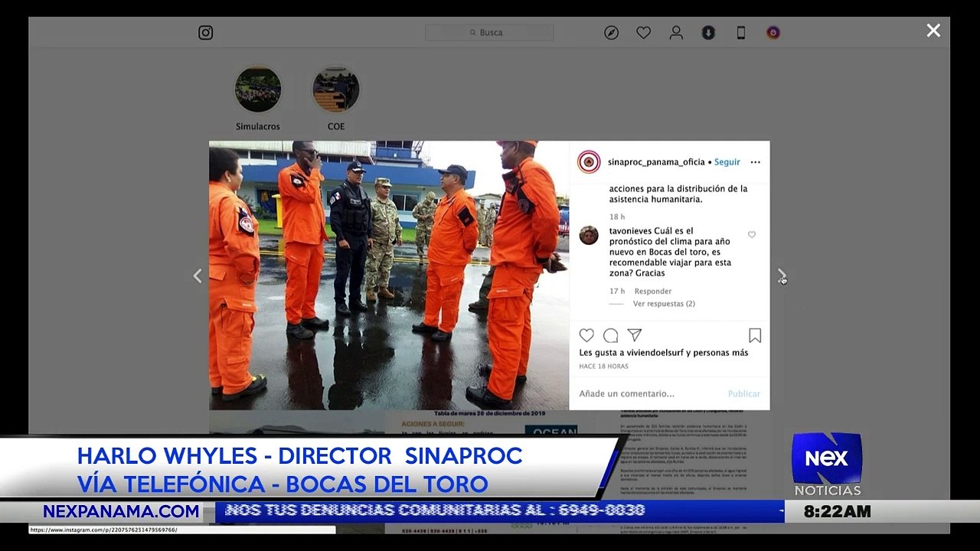Click the instagram.com URL in the status bar

(x=103, y=530)
